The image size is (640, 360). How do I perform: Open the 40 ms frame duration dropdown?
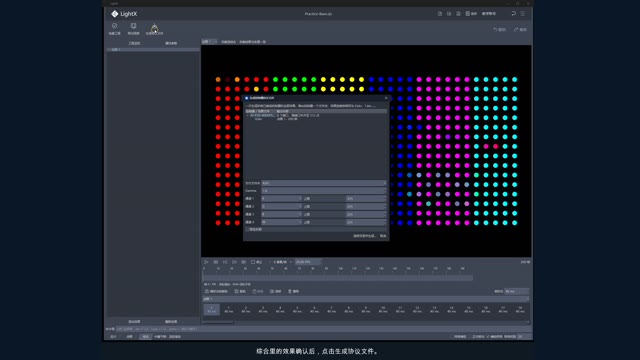[x=517, y=291]
